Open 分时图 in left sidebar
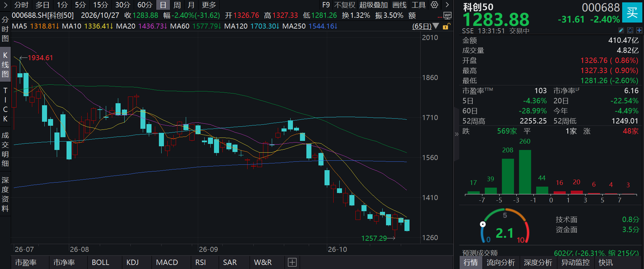Screen dimensions: 644x269 click(5, 29)
